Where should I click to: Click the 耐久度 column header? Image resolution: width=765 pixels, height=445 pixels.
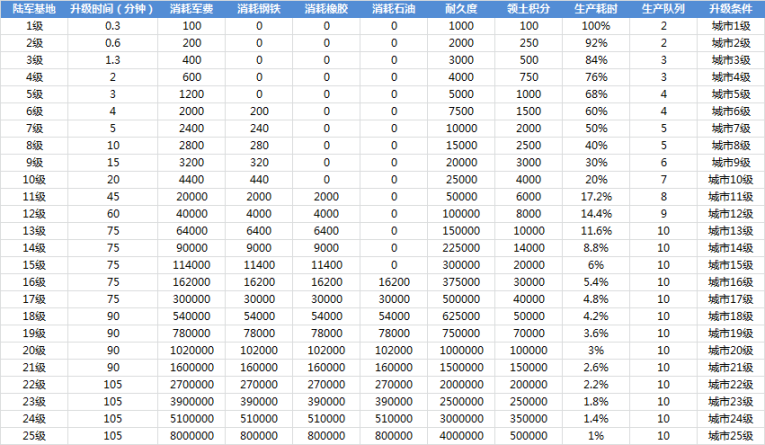461,8
